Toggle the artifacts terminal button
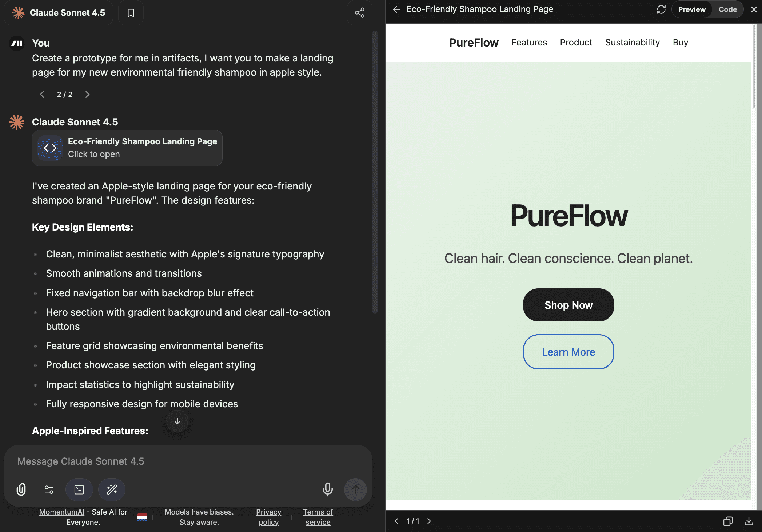The width and height of the screenshot is (762, 532). pos(79,489)
